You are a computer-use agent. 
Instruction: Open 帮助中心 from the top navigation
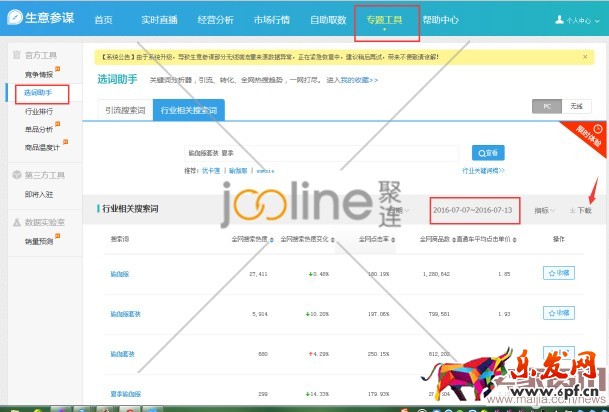[440, 20]
